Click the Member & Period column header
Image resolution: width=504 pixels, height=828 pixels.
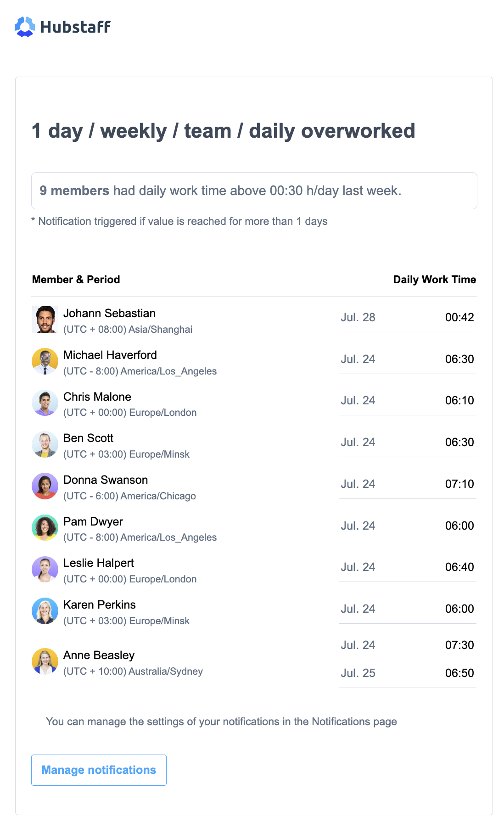coord(76,280)
